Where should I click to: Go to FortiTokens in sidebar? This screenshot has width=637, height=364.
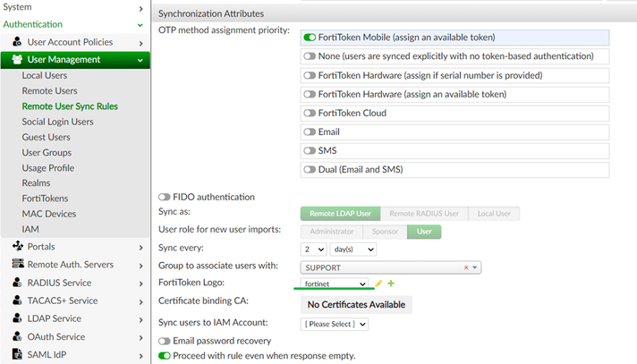tap(46, 199)
